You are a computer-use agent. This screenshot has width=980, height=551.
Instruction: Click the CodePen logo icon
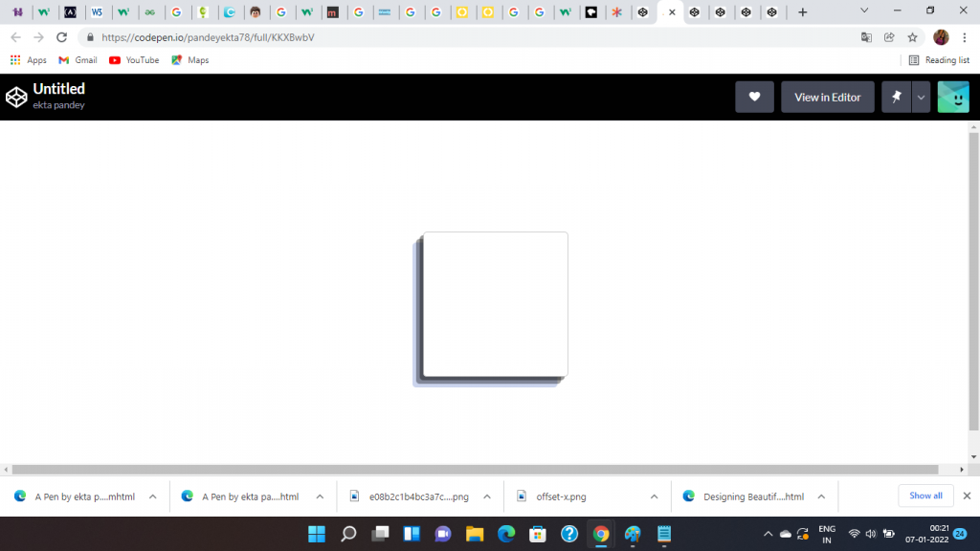[16, 97]
